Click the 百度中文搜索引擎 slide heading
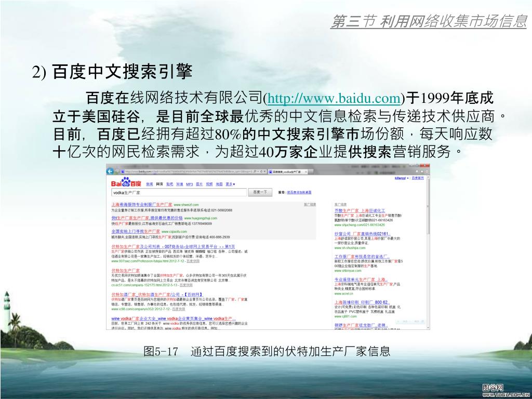Viewport: 532px width, 399px height. pos(122,72)
